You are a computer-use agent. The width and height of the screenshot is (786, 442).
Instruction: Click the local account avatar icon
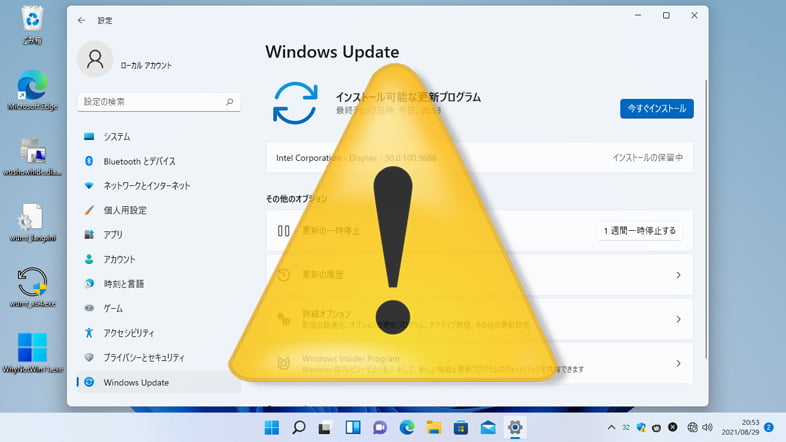coord(95,59)
